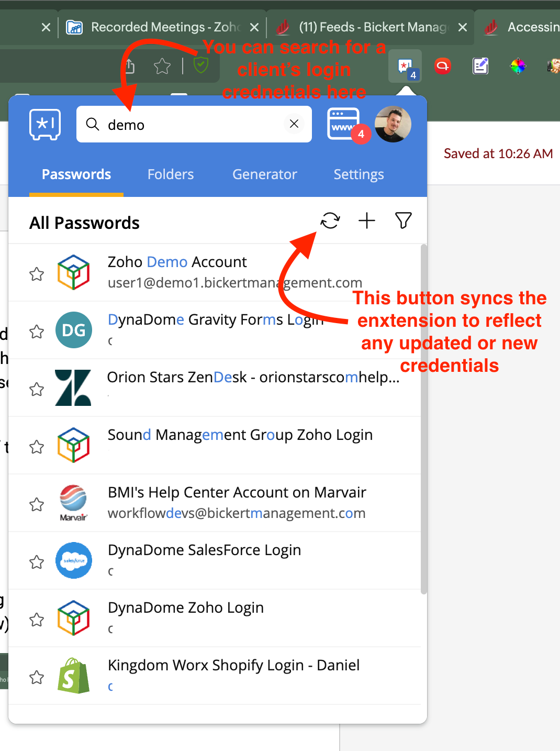The height and width of the screenshot is (751, 560).
Task: Switch to the Folders tab
Action: pos(171,174)
